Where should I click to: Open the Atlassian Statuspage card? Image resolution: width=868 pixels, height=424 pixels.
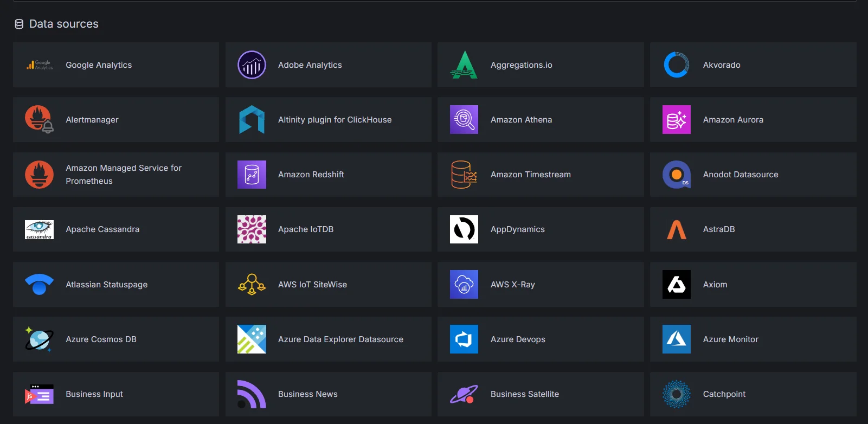coord(107,285)
